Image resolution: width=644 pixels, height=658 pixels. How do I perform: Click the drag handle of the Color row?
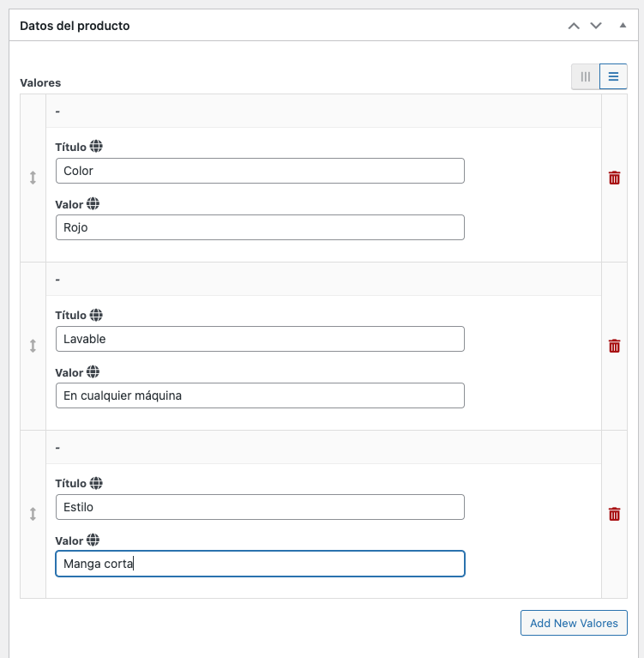click(x=33, y=178)
